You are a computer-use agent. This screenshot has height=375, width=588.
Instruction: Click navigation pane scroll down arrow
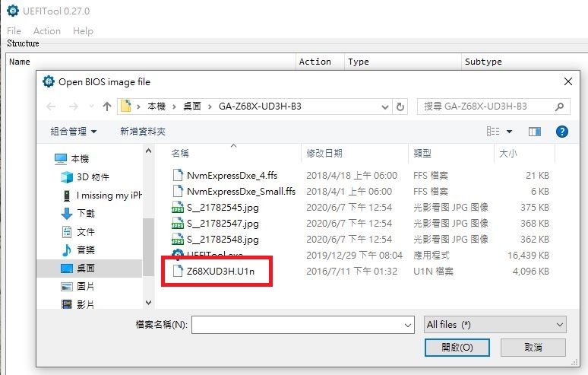click(x=148, y=303)
